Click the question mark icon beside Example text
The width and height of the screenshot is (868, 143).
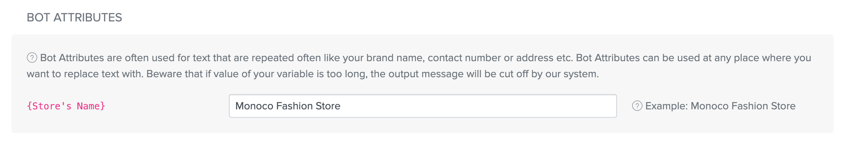tap(637, 106)
